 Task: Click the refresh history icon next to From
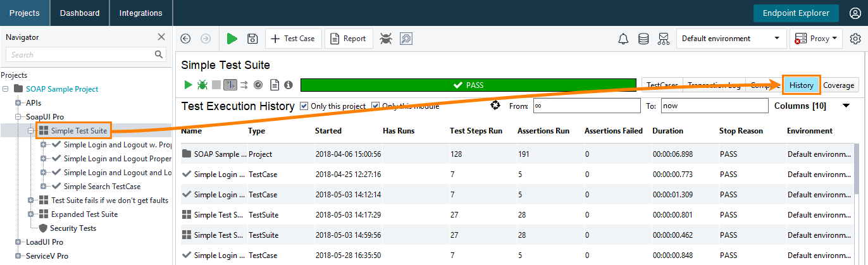point(497,106)
